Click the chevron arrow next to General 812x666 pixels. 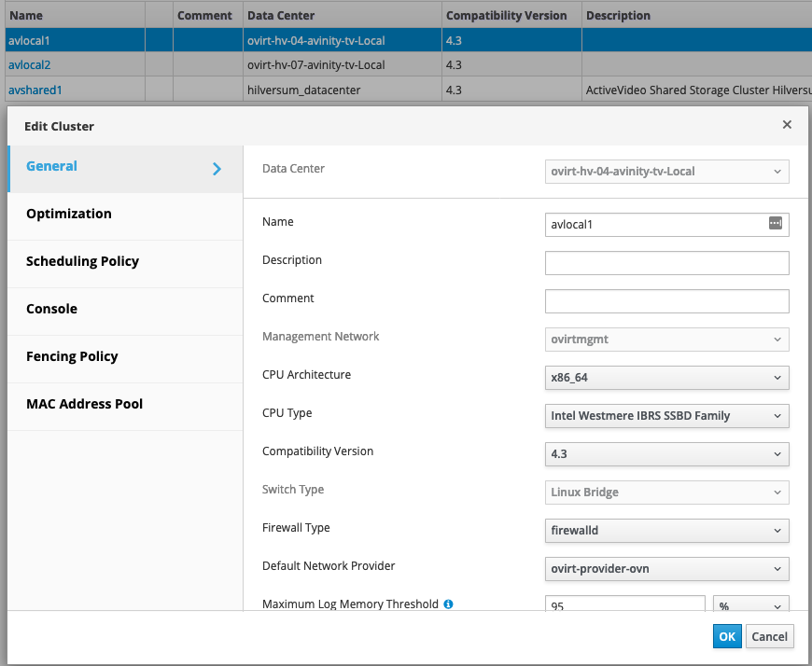pos(217,168)
